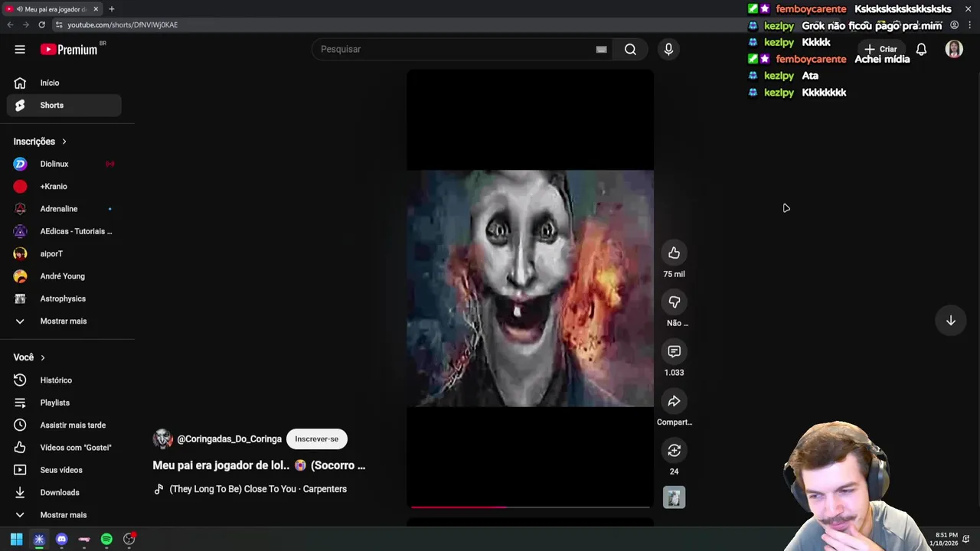
Task: Open Diolinux subscription
Action: pos(64,164)
